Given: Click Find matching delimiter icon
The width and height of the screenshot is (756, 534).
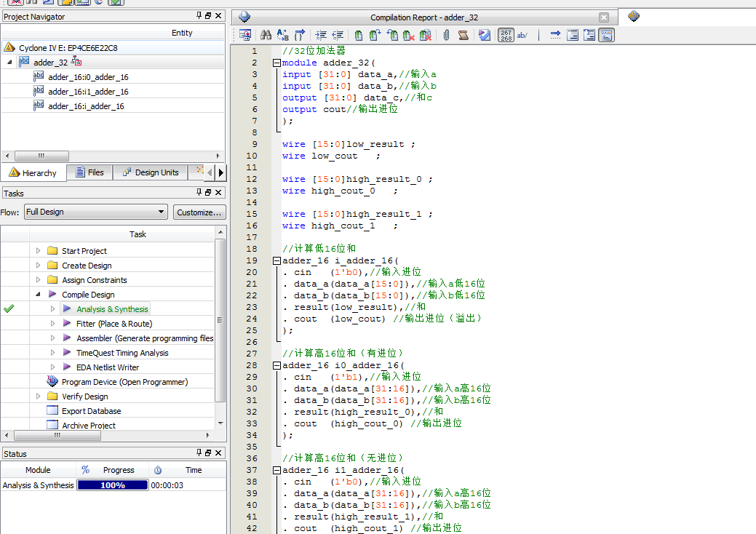Looking at the screenshot, I should 299,35.
